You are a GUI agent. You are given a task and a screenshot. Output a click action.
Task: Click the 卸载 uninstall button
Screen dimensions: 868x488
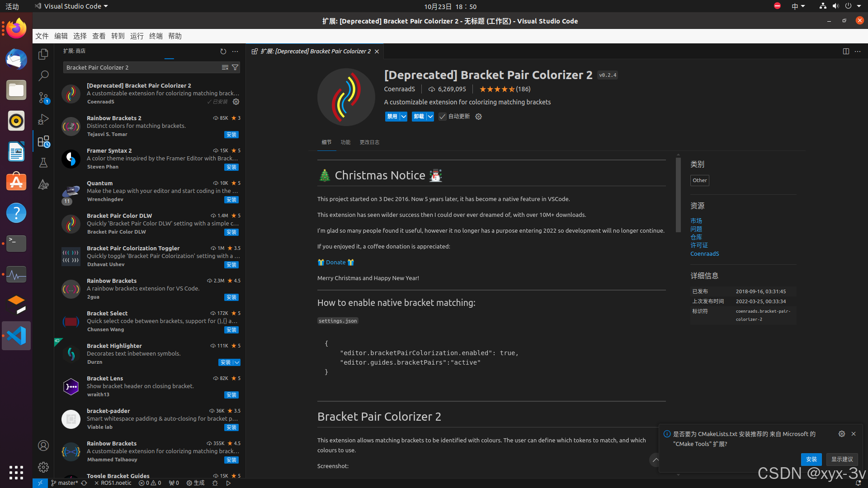419,117
